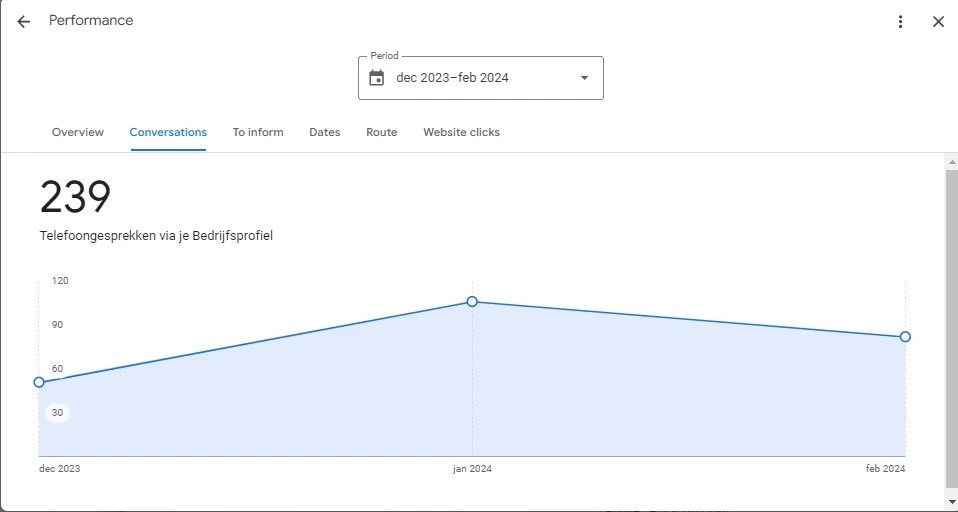This screenshot has height=512, width=958.
Task: Select the Conversations tab
Action: 168,132
